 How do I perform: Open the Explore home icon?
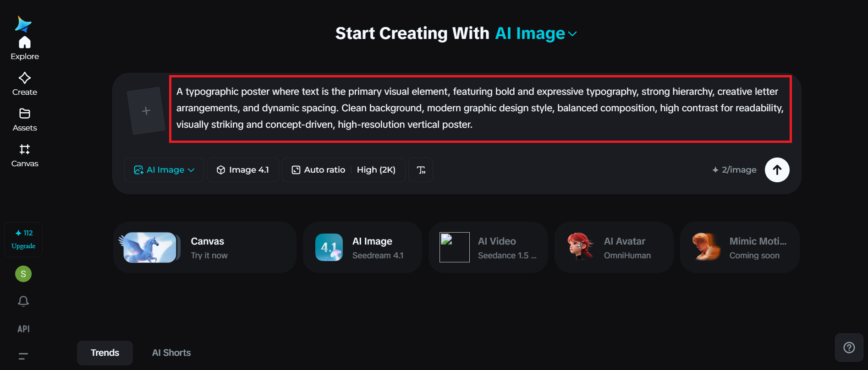25,43
